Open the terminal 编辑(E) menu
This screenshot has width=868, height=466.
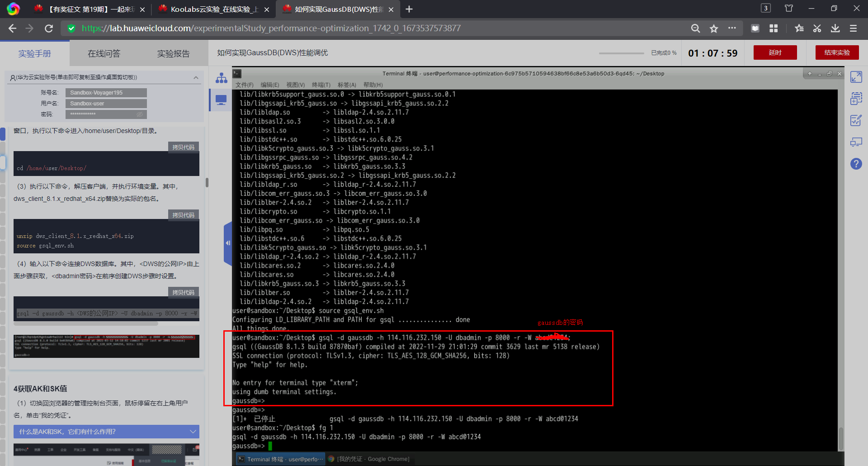coord(270,85)
